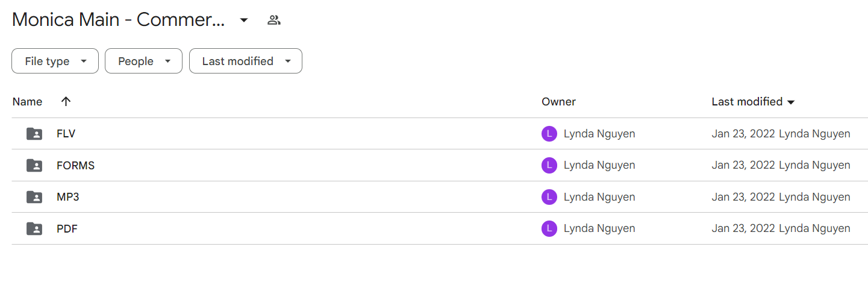Click Lynda Nguyen's avatar in FLV row
The image size is (868, 285).
point(549,134)
